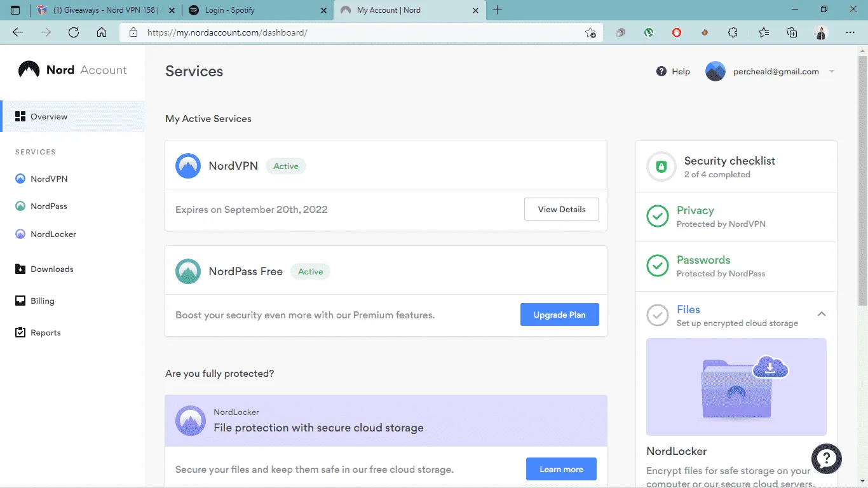Image resolution: width=868 pixels, height=488 pixels.
Task: Open Downloads from the sidebar
Action: click(x=44, y=269)
